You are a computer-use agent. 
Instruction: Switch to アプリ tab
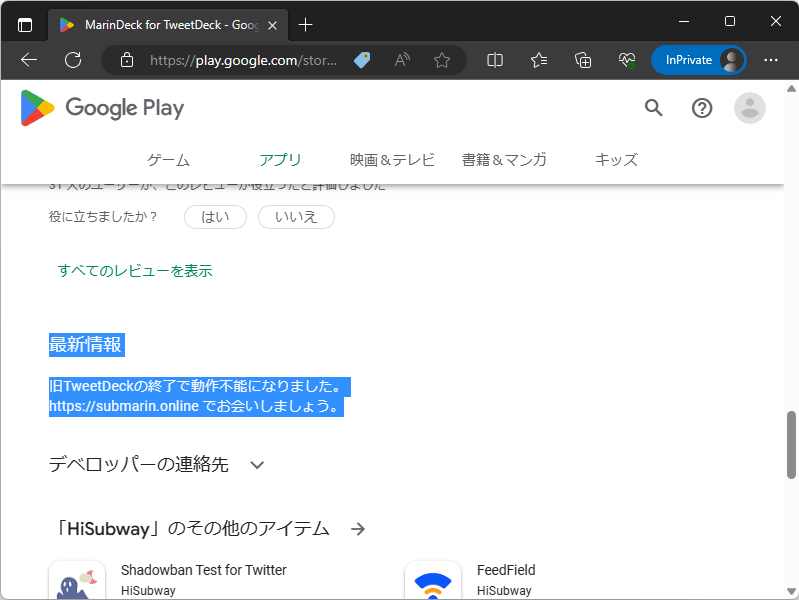click(280, 160)
